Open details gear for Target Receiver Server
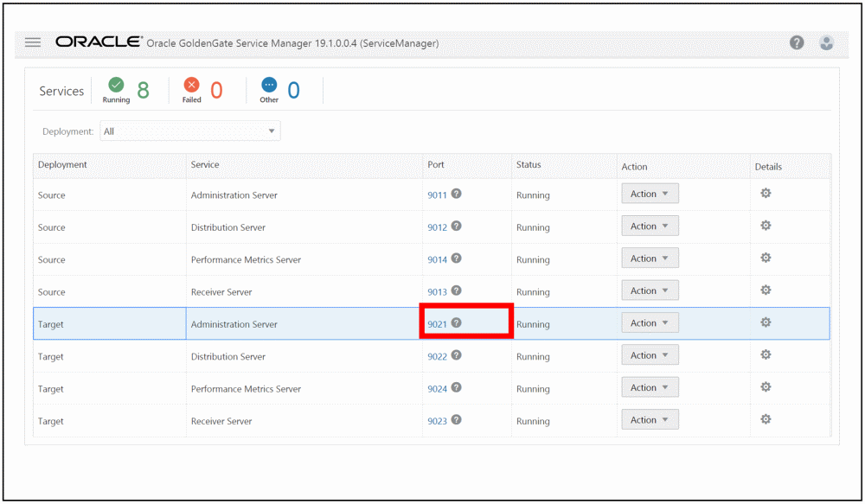This screenshot has width=865, height=504. [x=766, y=419]
